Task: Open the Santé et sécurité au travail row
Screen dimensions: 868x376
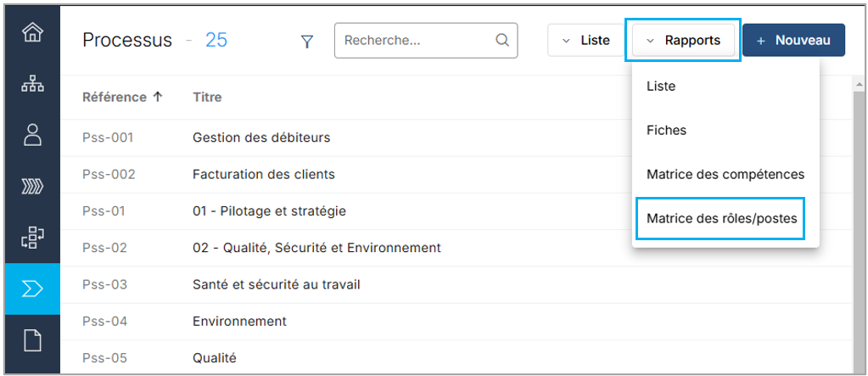Action: point(276,284)
